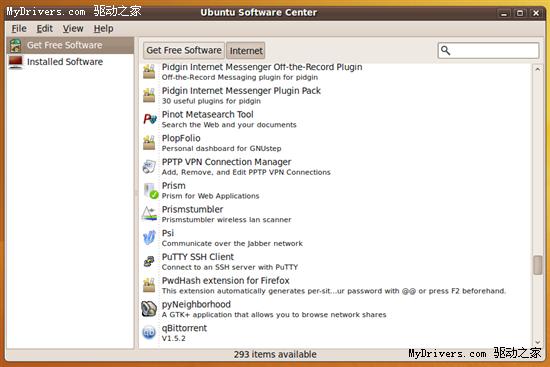The image size is (550, 367).
Task: Click 'Personal dashboard for GNUstep' description
Action: 221,149
